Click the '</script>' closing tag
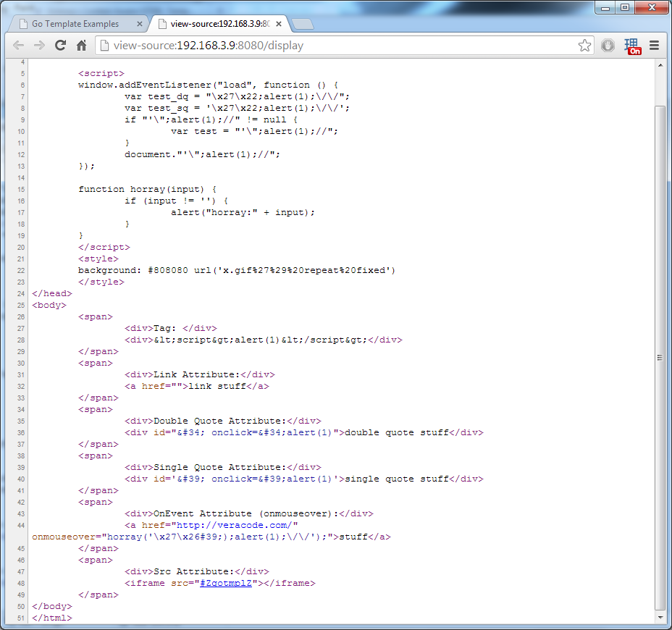The width and height of the screenshot is (672, 630). coord(104,247)
